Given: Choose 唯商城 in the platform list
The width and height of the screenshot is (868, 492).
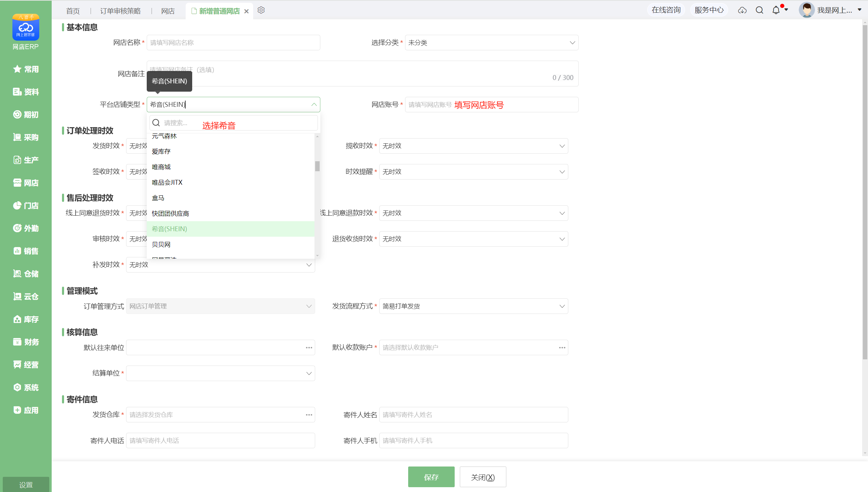Looking at the screenshot, I should pyautogui.click(x=230, y=167).
